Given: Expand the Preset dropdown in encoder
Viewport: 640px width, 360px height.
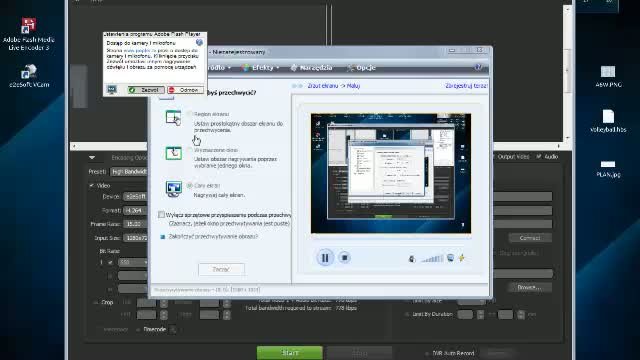Looking at the screenshot, I should click(129, 172).
